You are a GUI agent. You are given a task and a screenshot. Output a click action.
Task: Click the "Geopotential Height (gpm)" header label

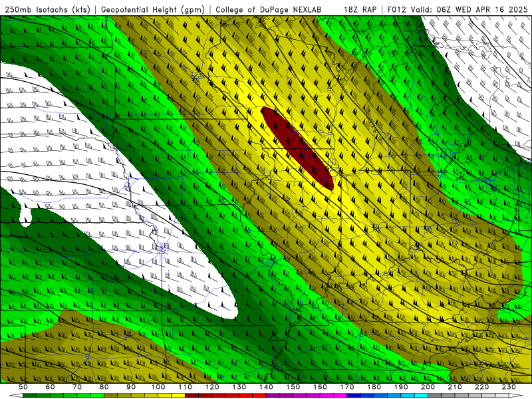(x=153, y=9)
